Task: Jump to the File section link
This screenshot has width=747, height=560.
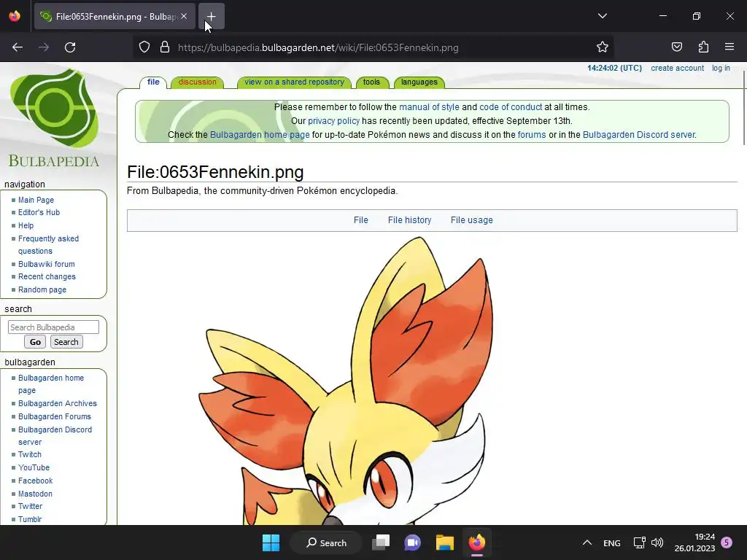Action: (x=360, y=220)
